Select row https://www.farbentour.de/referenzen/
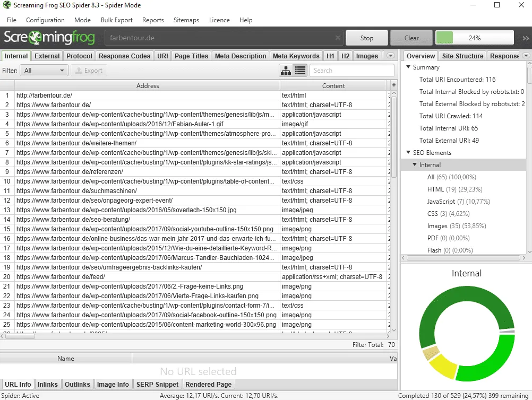Screen dimensions: 532x400 click(195, 172)
